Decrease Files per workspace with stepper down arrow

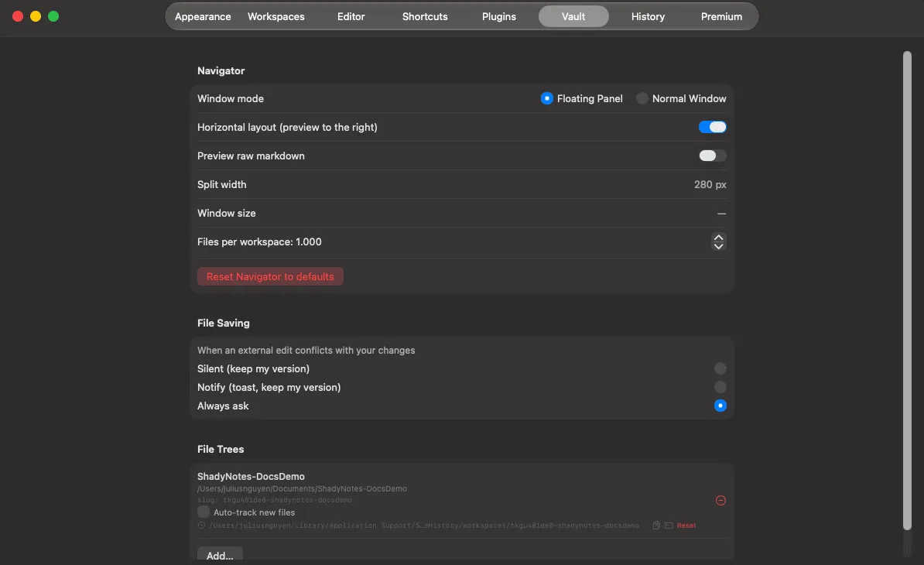tap(718, 246)
